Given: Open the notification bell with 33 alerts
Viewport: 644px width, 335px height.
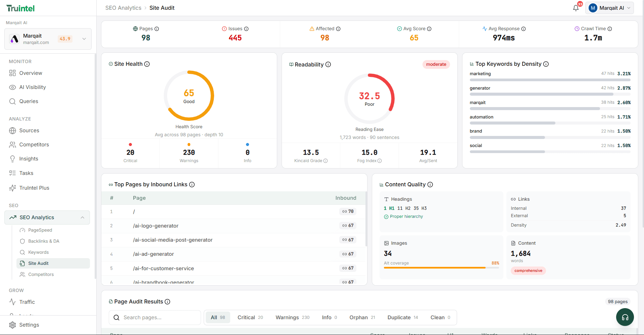Looking at the screenshot, I should click(576, 7).
